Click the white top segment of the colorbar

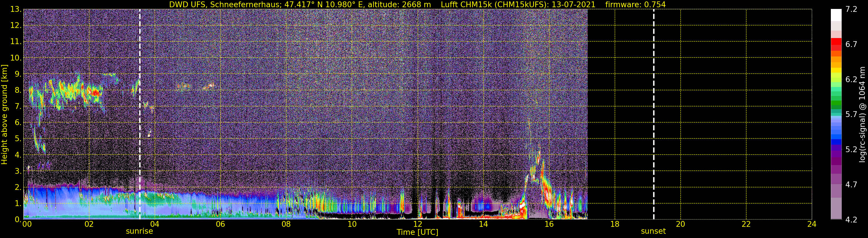836,15
